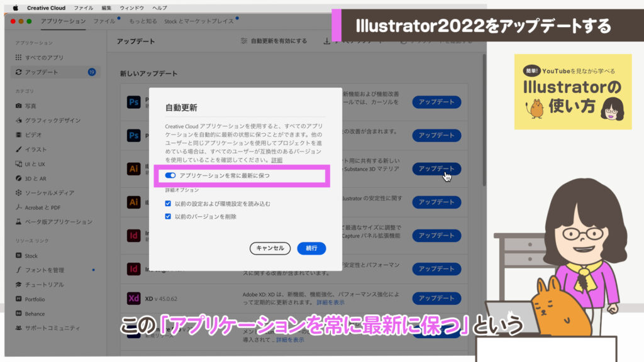Click the 続行 button in dialog

click(311, 248)
